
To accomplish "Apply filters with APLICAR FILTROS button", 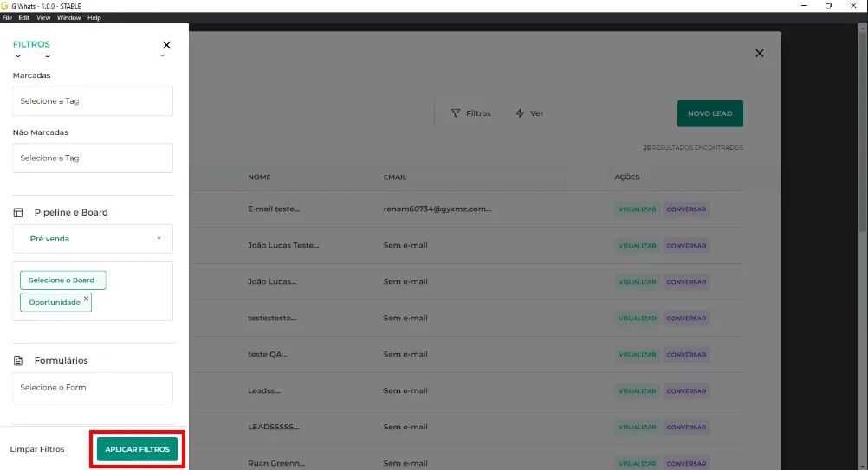I will click(x=137, y=449).
